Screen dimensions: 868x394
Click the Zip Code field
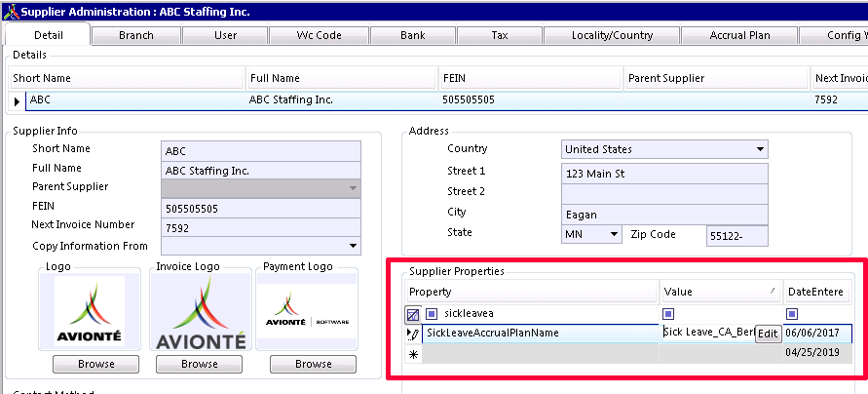click(736, 236)
